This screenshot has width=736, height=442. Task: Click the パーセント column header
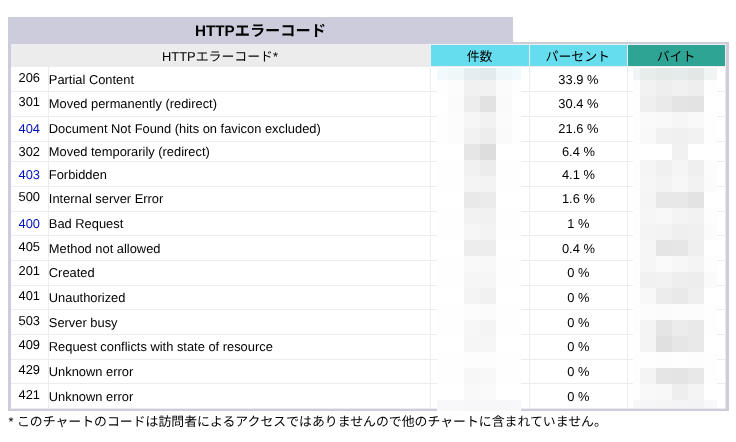578,56
